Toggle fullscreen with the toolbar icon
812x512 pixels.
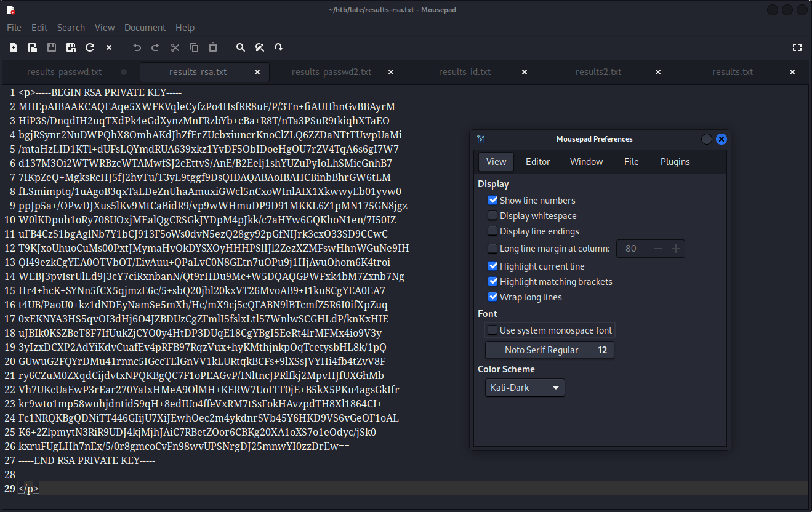[x=797, y=47]
